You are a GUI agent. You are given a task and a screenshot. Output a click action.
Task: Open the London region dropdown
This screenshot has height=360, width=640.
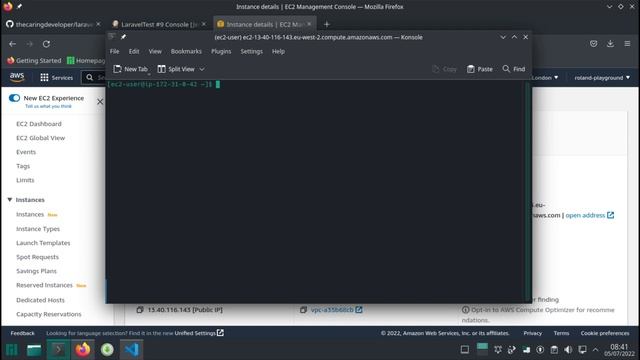(x=545, y=78)
